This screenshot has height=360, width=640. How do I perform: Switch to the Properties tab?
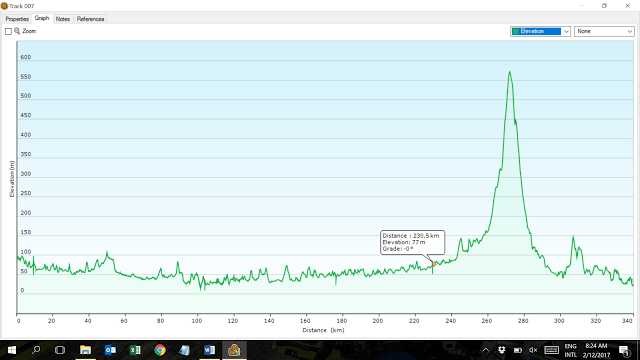(x=17, y=19)
